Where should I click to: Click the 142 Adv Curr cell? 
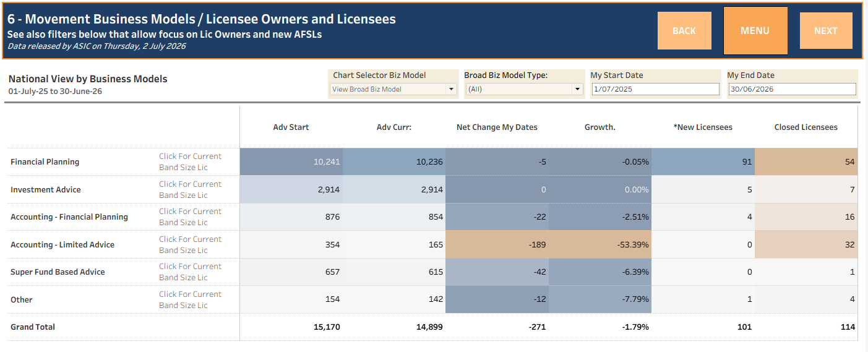pos(394,299)
